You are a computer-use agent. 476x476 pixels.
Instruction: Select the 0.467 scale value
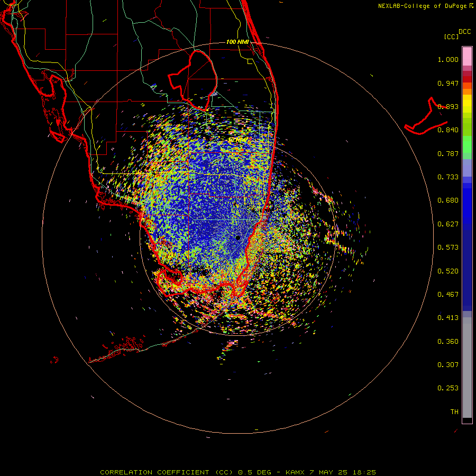click(448, 295)
